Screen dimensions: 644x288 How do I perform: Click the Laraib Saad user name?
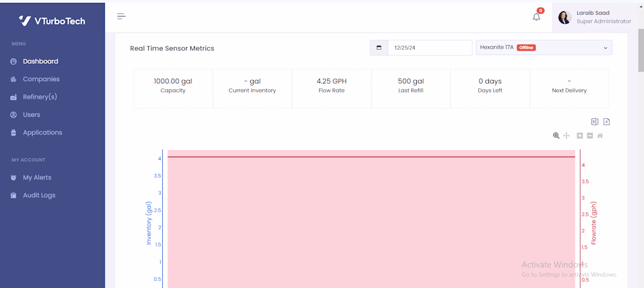[593, 13]
